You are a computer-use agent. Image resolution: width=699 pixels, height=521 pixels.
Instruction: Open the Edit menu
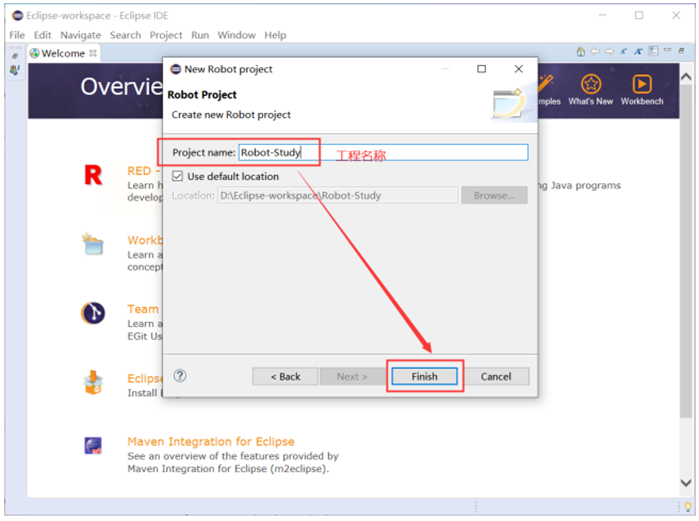tap(42, 35)
